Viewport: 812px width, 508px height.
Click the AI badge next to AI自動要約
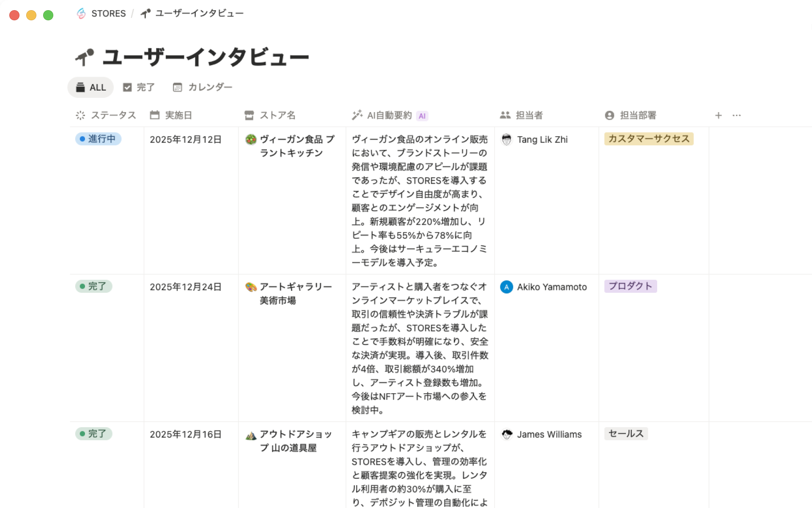click(x=422, y=115)
